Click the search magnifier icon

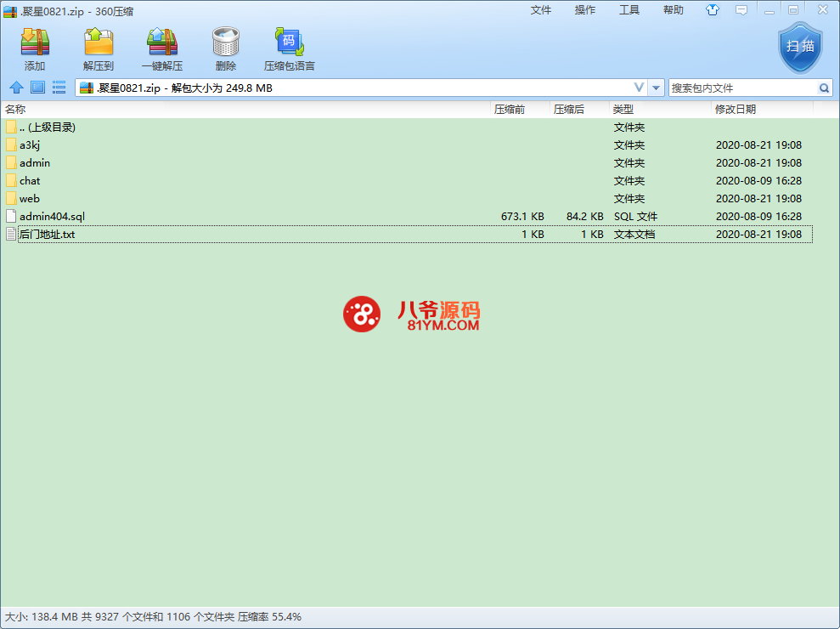[x=824, y=88]
